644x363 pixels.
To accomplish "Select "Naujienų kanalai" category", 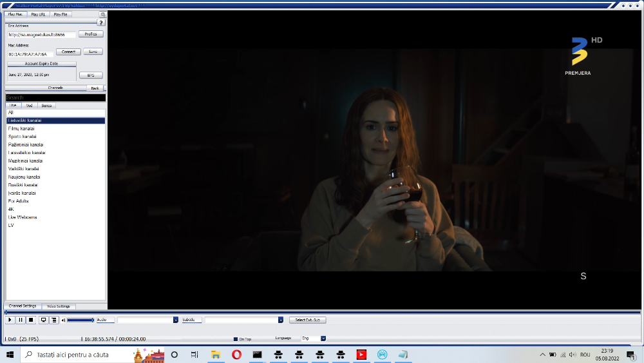I will 56,177.
